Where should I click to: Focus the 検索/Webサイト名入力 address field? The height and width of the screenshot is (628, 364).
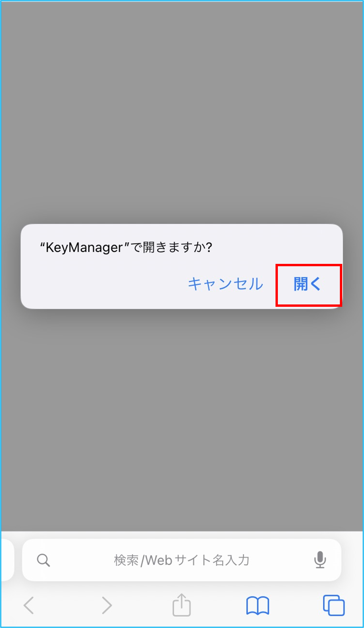182,560
